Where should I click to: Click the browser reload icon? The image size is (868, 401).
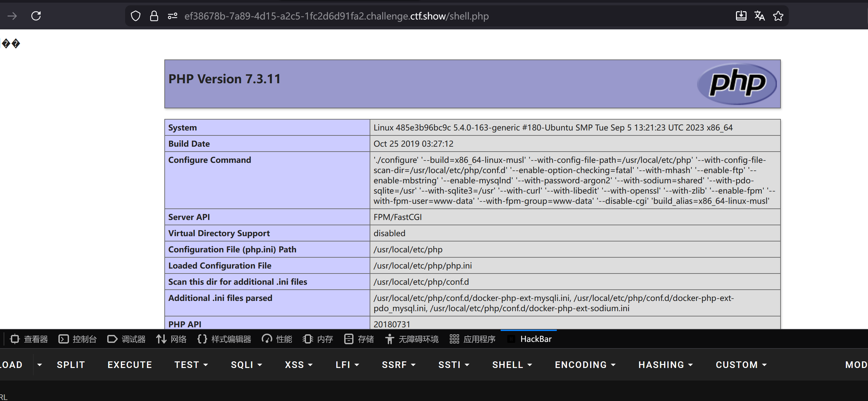click(36, 16)
